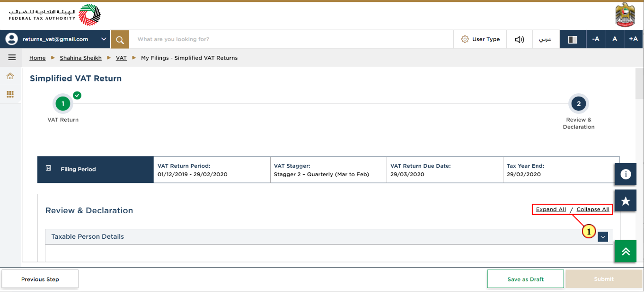Click the Filing Period calendar icon
The width and height of the screenshot is (644, 307).
click(x=48, y=168)
